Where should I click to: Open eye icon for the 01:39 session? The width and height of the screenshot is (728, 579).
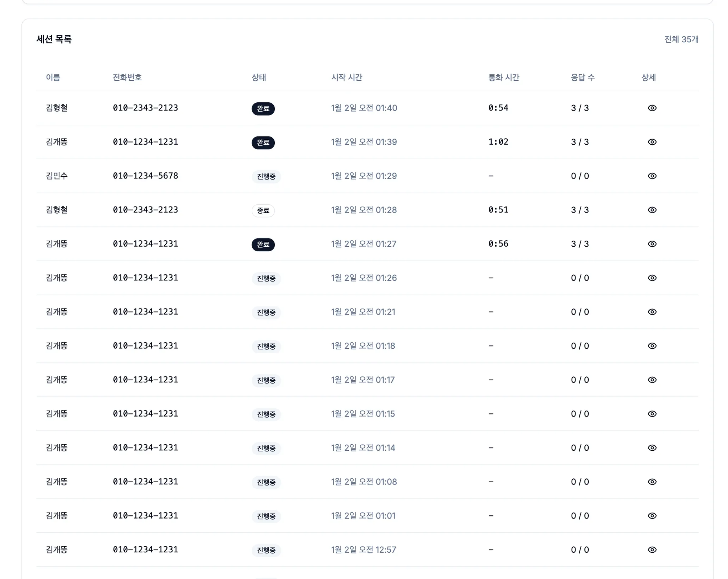(652, 142)
